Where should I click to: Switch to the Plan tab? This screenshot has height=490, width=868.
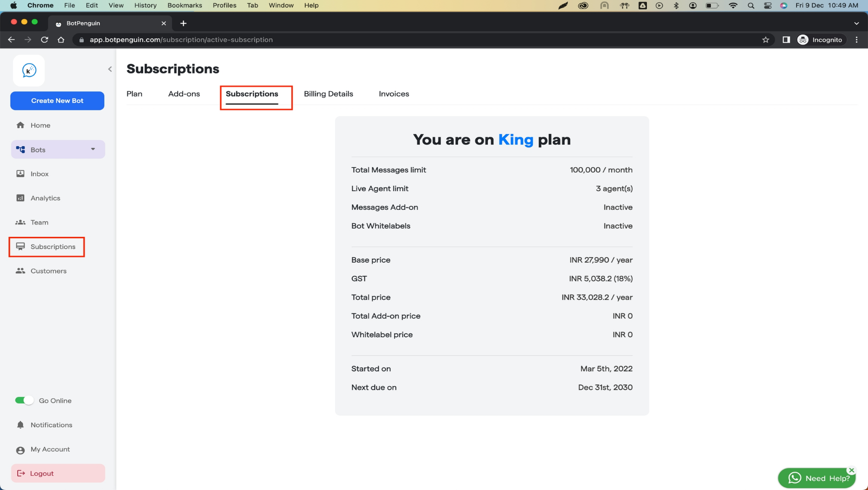135,94
